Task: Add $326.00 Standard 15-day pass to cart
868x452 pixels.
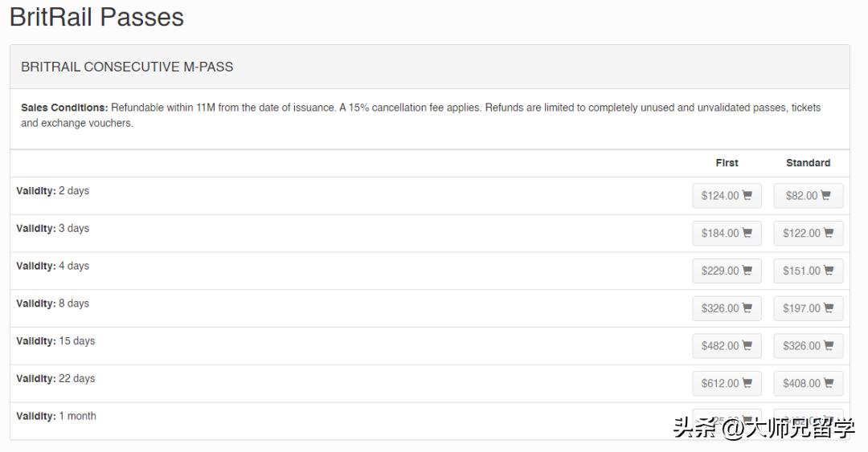Action: point(809,346)
